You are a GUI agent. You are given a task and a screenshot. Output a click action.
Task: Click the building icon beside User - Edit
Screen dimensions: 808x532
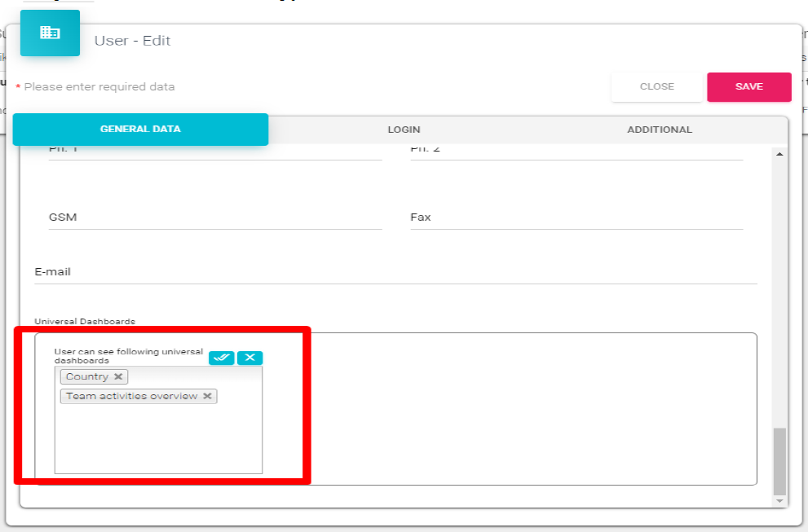click(50, 33)
